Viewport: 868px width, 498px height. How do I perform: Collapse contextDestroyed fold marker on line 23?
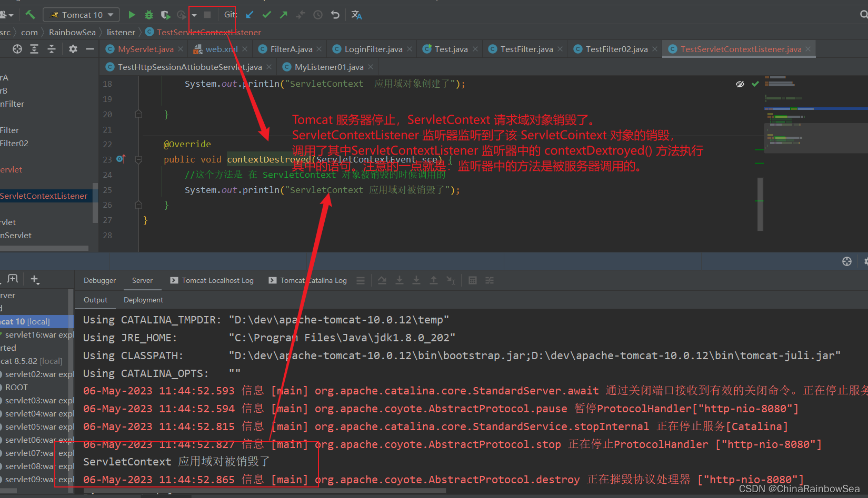(138, 159)
